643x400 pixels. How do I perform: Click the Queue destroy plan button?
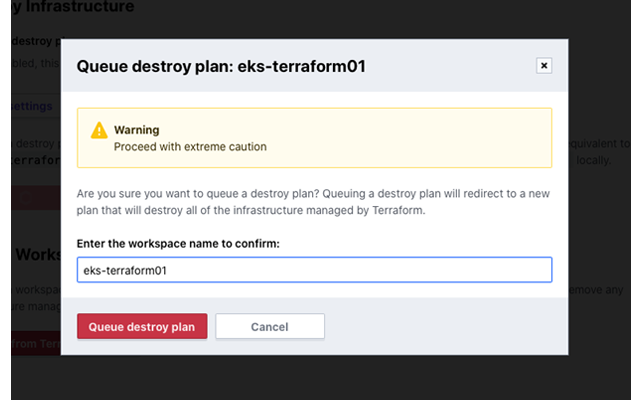tap(142, 327)
